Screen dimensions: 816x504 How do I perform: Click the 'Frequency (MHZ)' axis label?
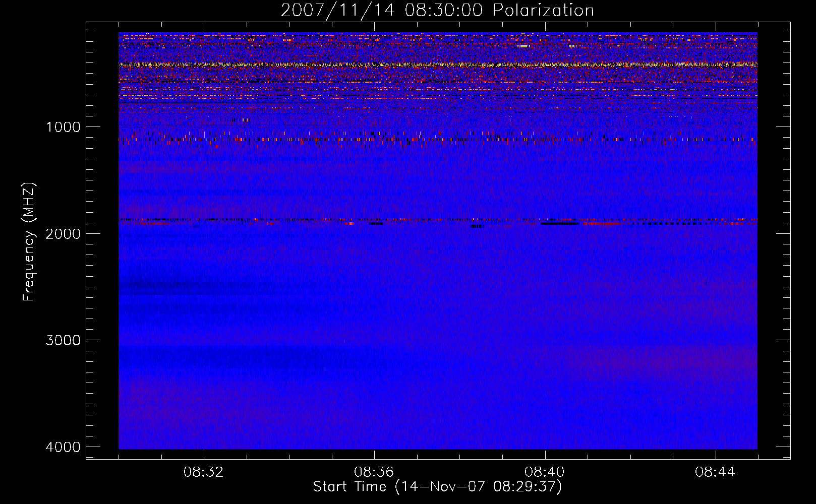click(x=29, y=242)
